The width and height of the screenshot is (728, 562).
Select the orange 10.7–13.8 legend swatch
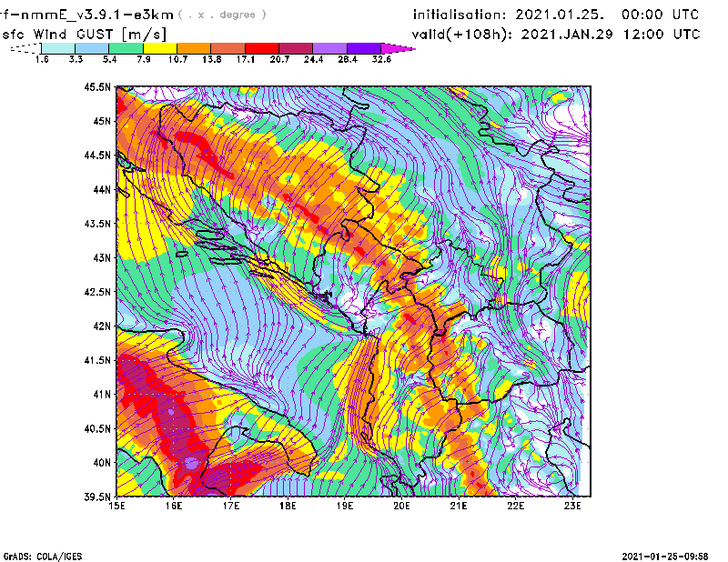tap(194, 48)
